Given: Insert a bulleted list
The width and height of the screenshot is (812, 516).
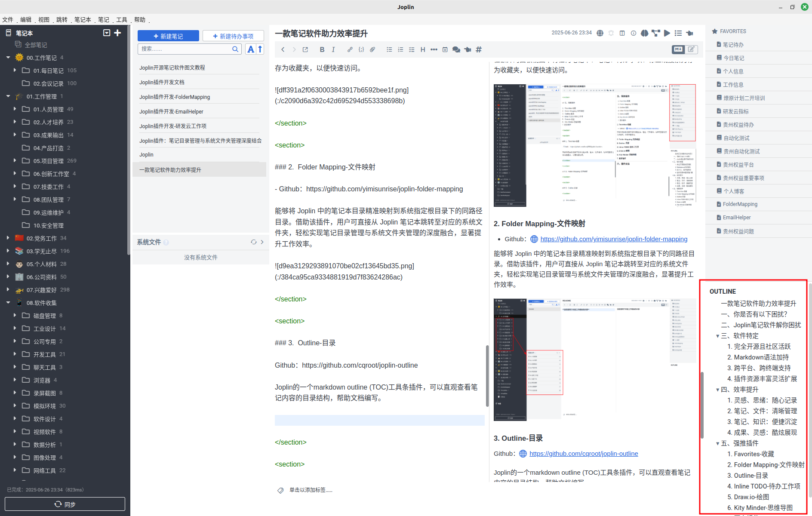Looking at the screenshot, I should [389, 49].
